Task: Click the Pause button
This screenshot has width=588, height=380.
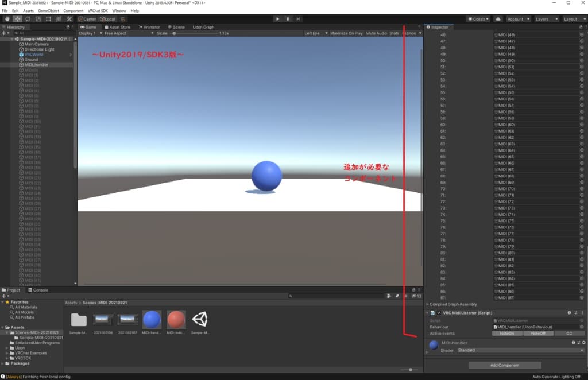Action: [288, 19]
